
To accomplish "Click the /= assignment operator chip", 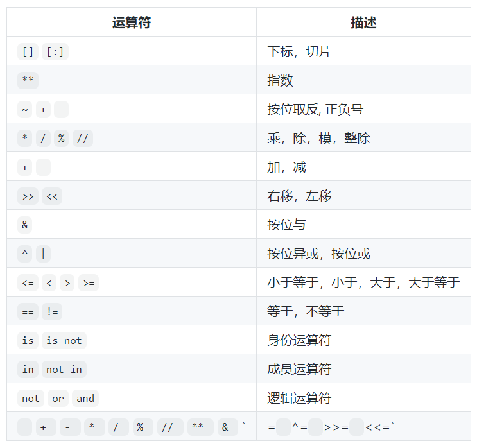I will [119, 427].
